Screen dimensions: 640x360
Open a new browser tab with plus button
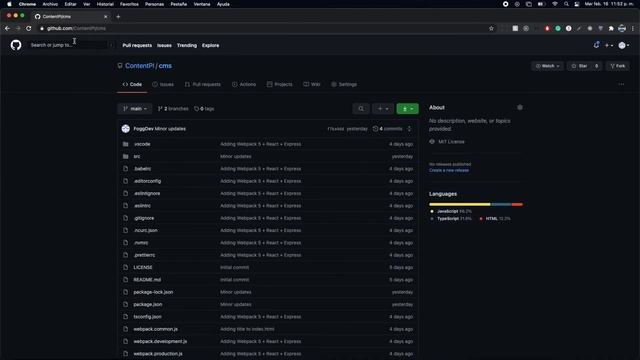point(118,17)
